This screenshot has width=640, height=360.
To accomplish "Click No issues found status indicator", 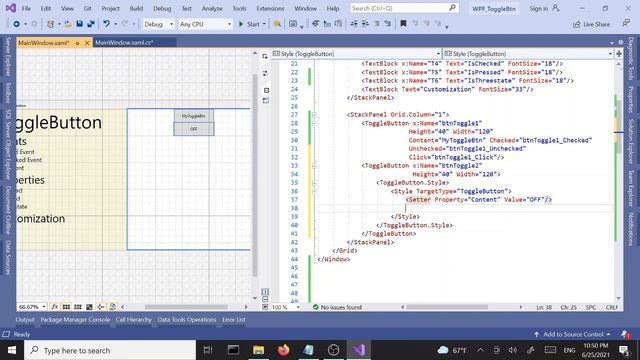I will pos(337,307).
